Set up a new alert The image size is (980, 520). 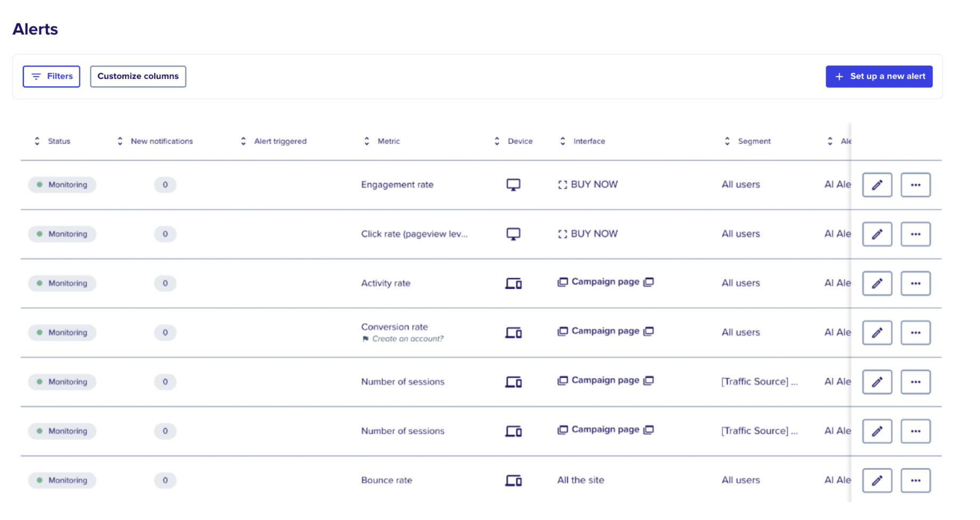(x=879, y=76)
